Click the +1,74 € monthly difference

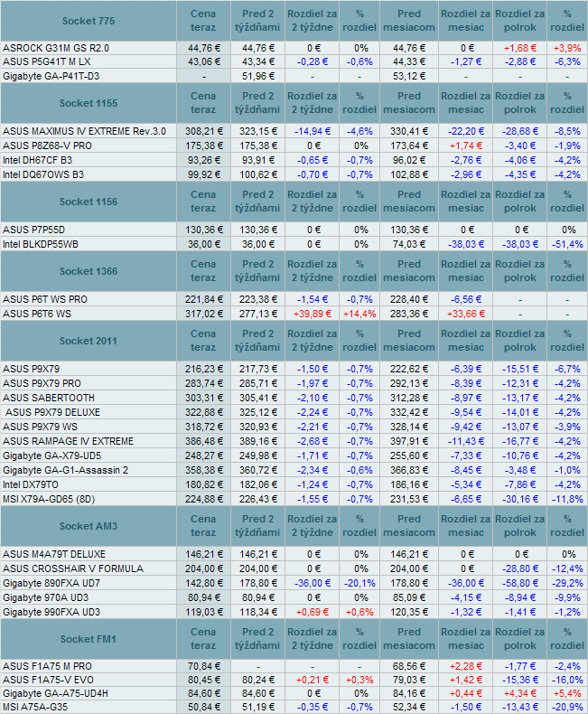(466, 146)
